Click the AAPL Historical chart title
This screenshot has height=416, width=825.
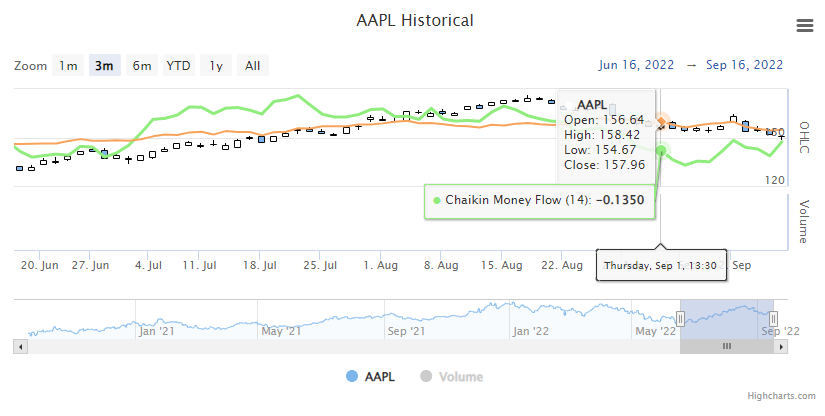415,21
